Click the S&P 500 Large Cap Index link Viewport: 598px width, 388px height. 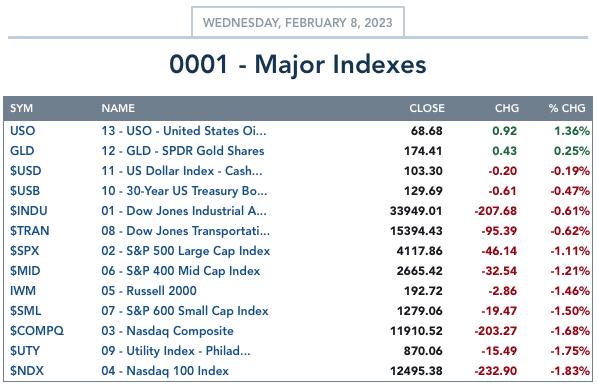[x=186, y=251]
